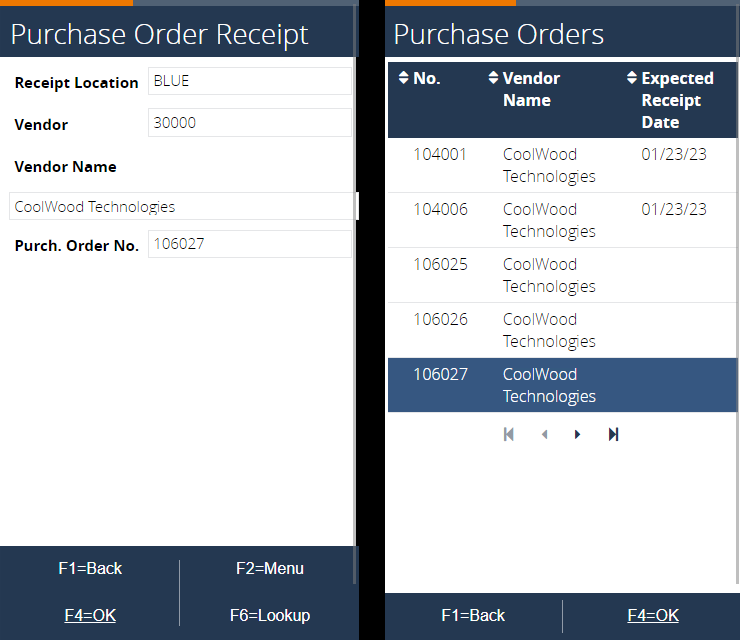Go to next page of purchase orders
Image resolution: width=740 pixels, height=640 pixels.
pyautogui.click(x=577, y=434)
